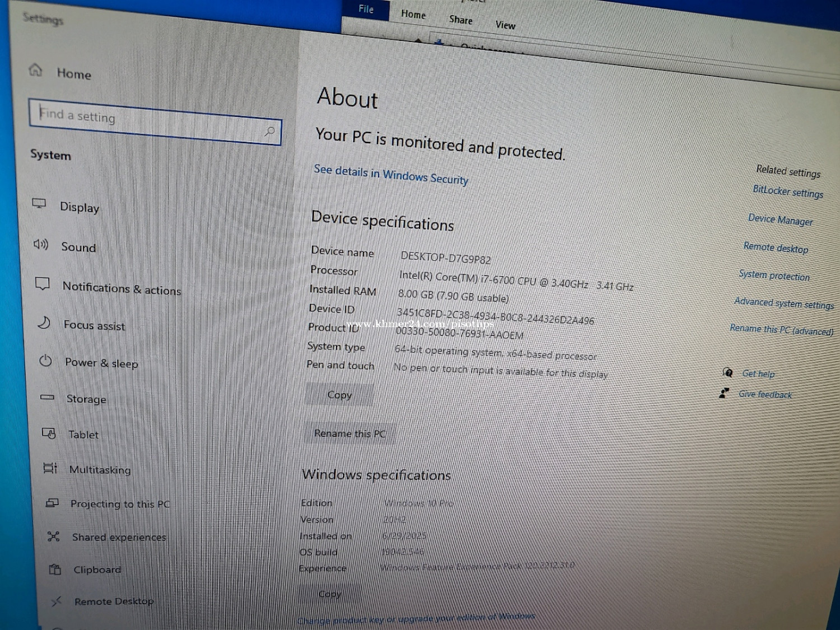Click Rename this PC (advanced) link
The width and height of the screenshot is (840, 630).
point(781,329)
